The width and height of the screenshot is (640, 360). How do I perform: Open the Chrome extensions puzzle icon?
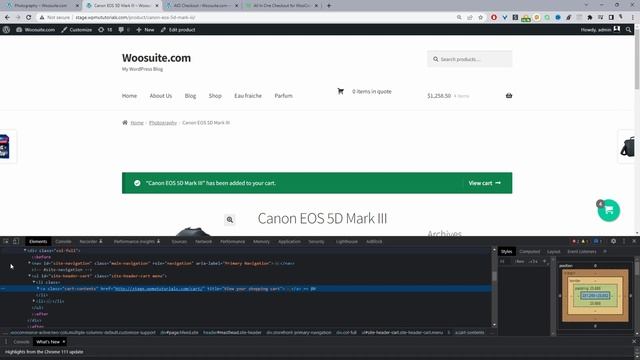pyautogui.click(x=590, y=18)
